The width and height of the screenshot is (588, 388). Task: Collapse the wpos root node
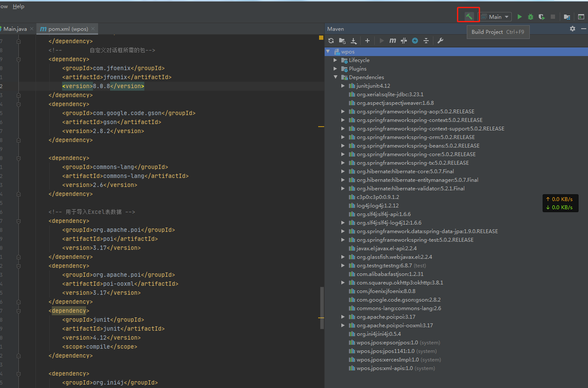[328, 51]
